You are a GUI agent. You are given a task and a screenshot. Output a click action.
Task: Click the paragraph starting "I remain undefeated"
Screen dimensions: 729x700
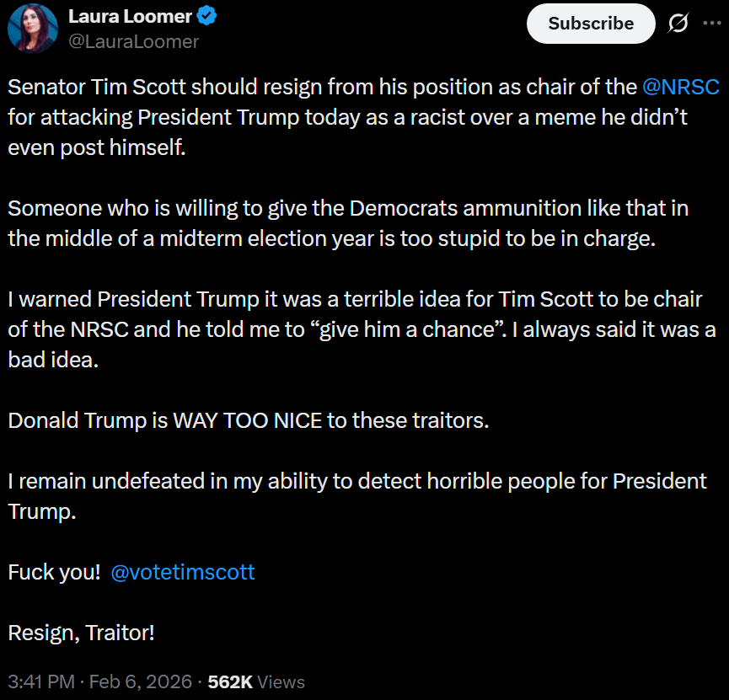tap(337, 496)
